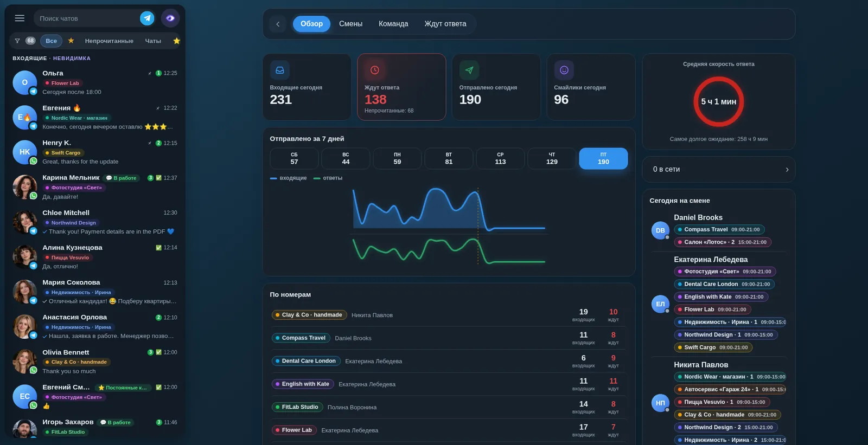
Task: Click the smiley icon on «Смайлики сегодня»
Action: tap(564, 70)
